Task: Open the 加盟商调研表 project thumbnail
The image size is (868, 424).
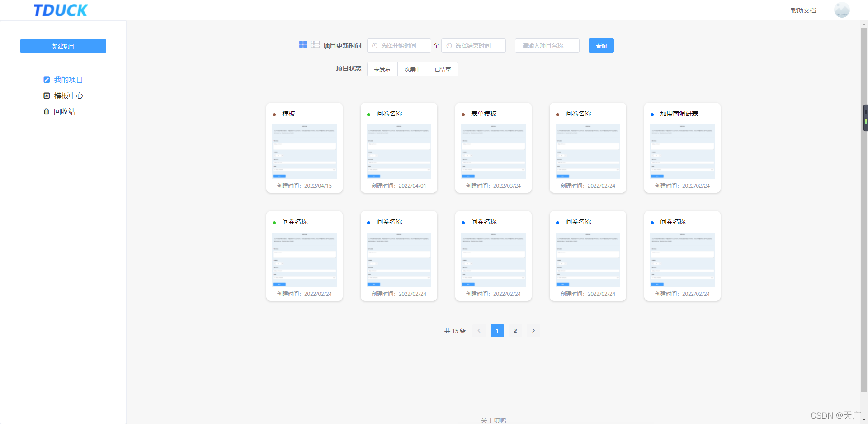Action: [x=682, y=152]
